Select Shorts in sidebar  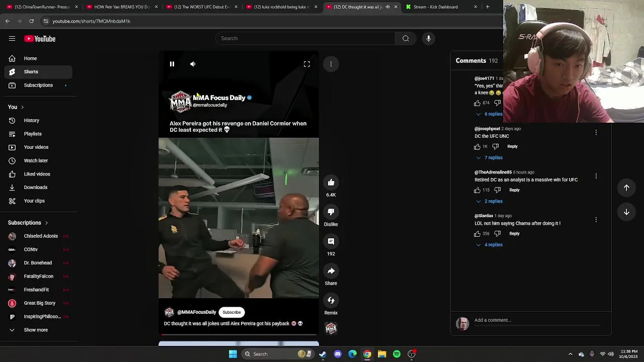[38, 72]
